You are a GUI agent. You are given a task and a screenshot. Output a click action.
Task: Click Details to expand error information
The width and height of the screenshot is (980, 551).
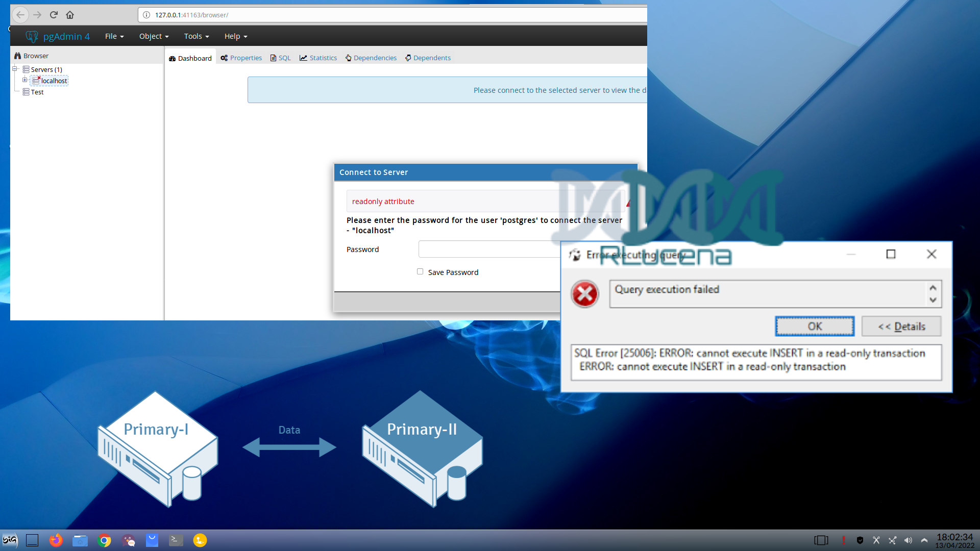(x=901, y=327)
